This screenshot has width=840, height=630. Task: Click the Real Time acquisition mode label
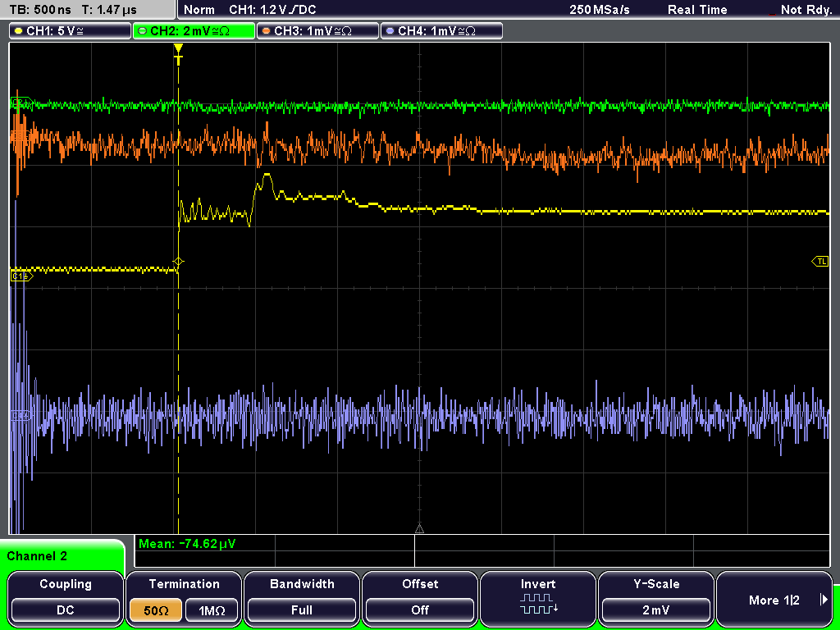pyautogui.click(x=697, y=10)
